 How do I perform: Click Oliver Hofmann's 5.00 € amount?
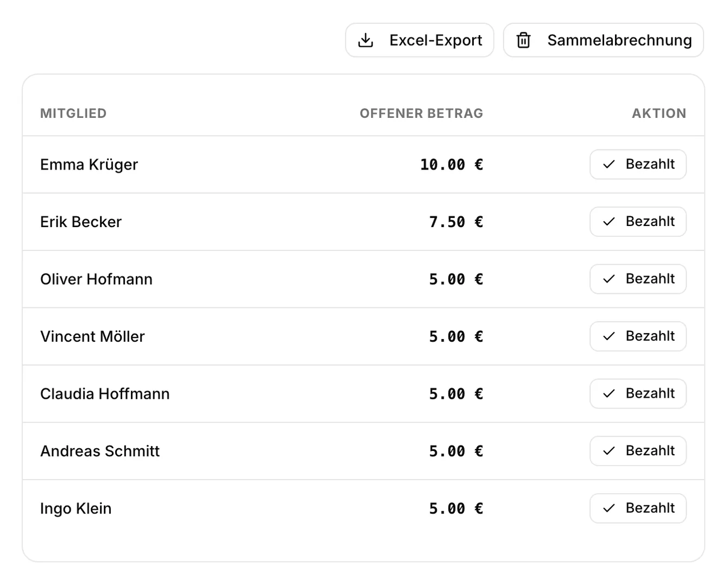tap(456, 279)
